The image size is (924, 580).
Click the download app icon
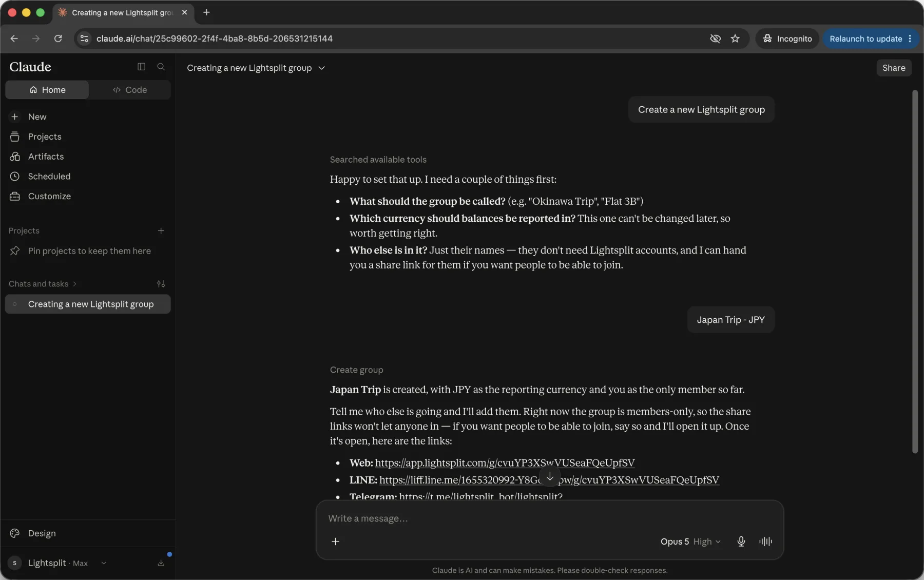(161, 563)
